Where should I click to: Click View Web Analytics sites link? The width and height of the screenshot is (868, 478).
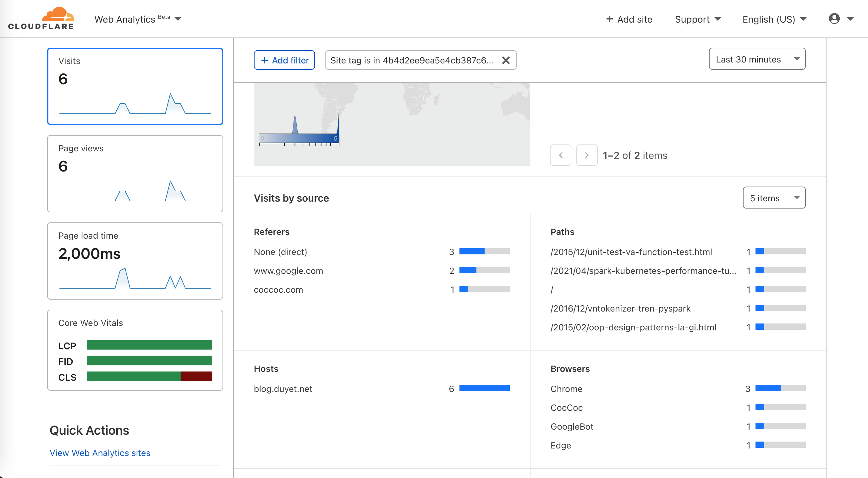click(x=100, y=453)
